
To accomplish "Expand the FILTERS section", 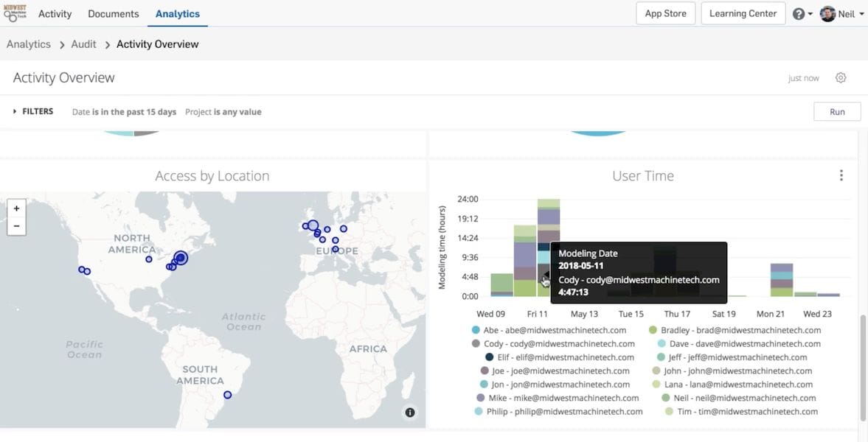I will click(x=33, y=112).
